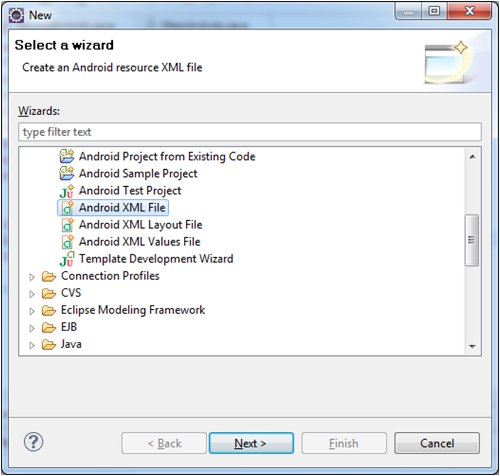Pick the Android XML Values File icon
500x476 pixels.
pos(67,242)
